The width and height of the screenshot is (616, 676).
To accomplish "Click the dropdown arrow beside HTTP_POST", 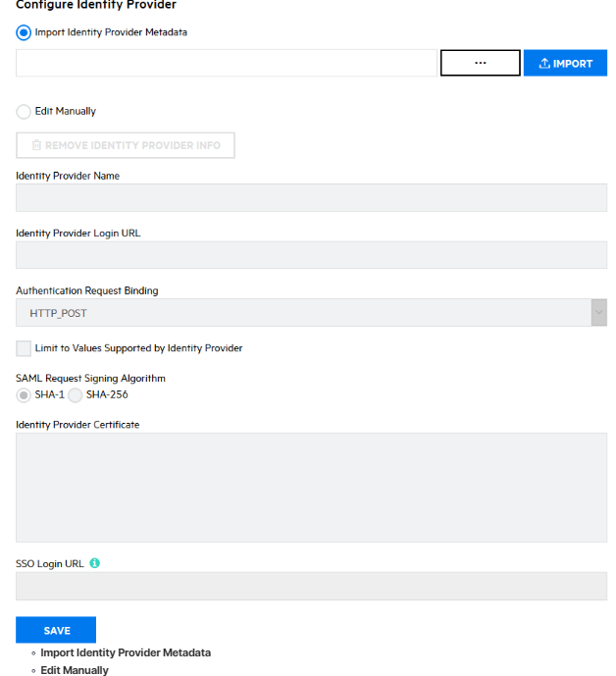I will coord(599,313).
